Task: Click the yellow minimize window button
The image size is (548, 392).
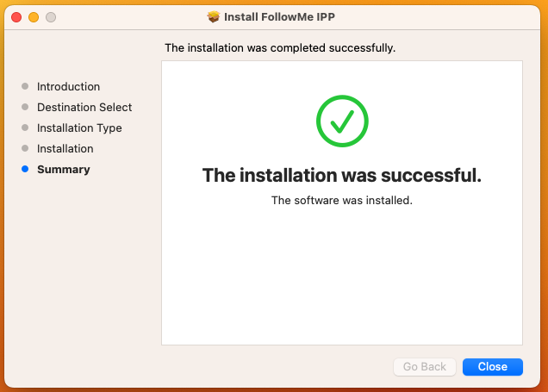Action: click(34, 17)
